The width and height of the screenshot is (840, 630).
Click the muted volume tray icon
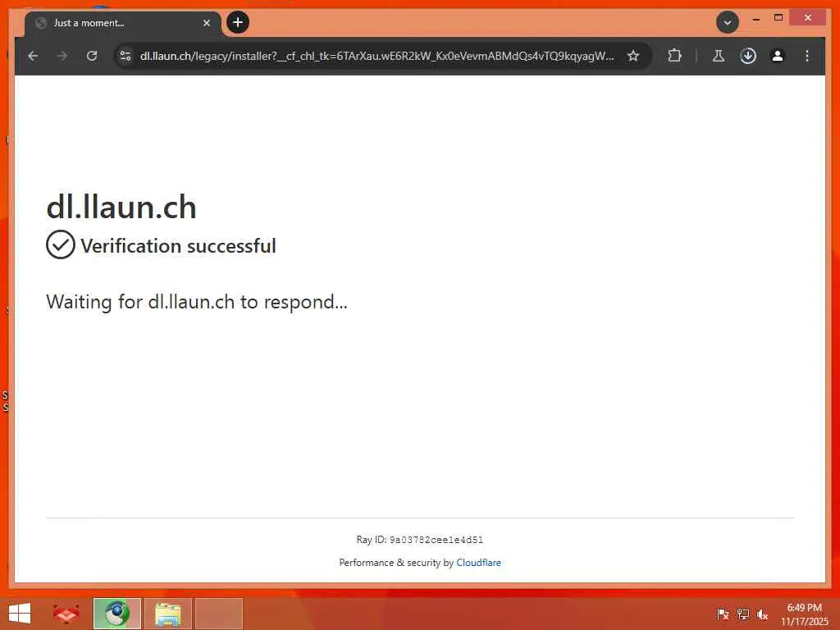[762, 614]
